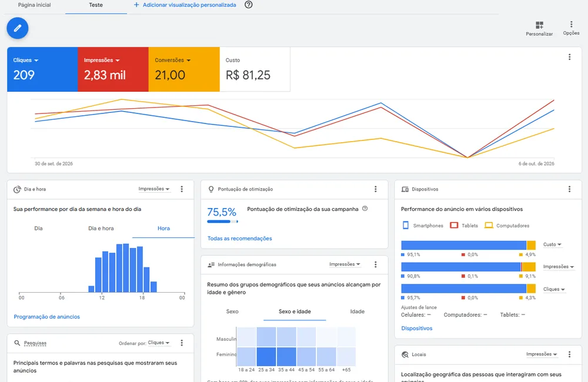
Task: Change demographics Impressões dropdown
Action: click(345, 264)
